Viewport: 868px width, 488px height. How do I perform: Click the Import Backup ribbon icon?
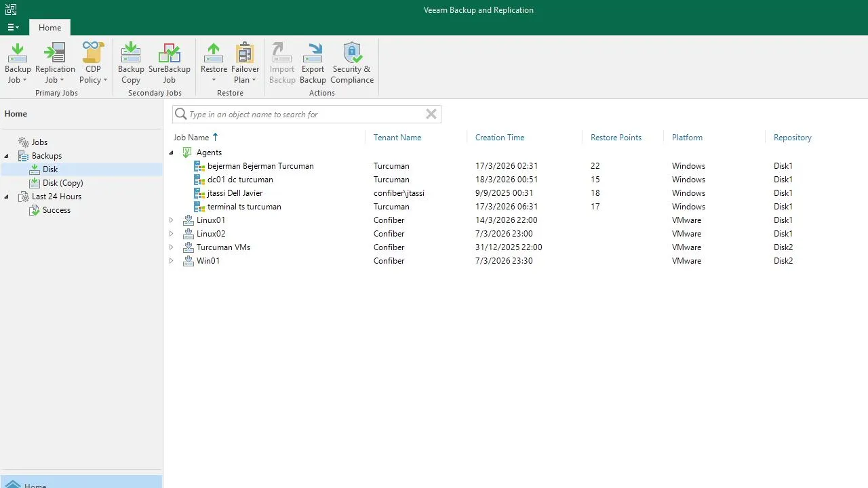click(282, 53)
